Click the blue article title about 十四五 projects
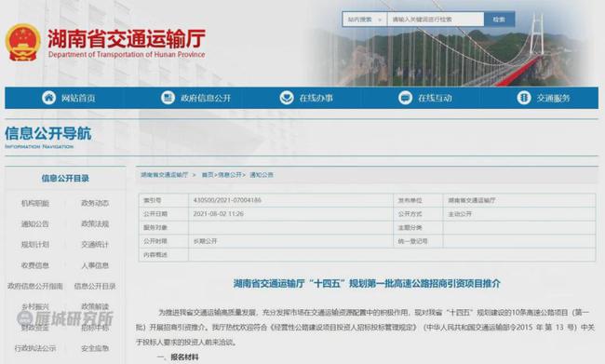Image resolution: width=605 pixels, height=364 pixels. click(x=367, y=284)
